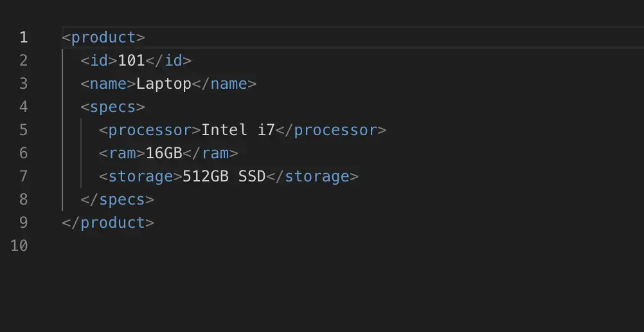This screenshot has height=332, width=644.
Task: Place cursor on the id value 101
Action: 132,60
